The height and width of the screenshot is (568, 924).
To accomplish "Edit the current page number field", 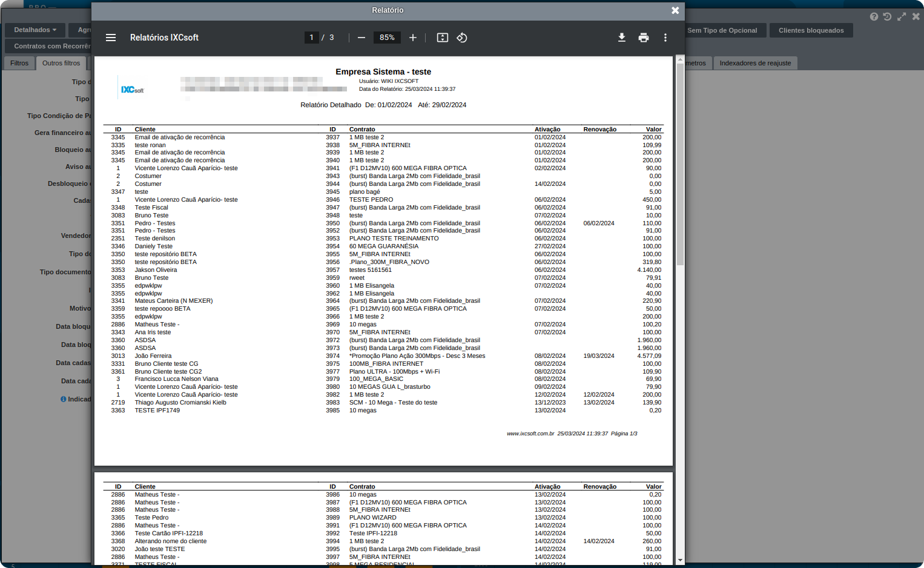I will tap(311, 38).
